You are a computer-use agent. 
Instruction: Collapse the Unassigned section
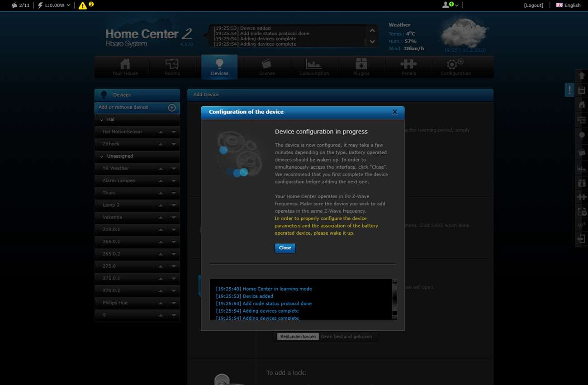point(102,157)
